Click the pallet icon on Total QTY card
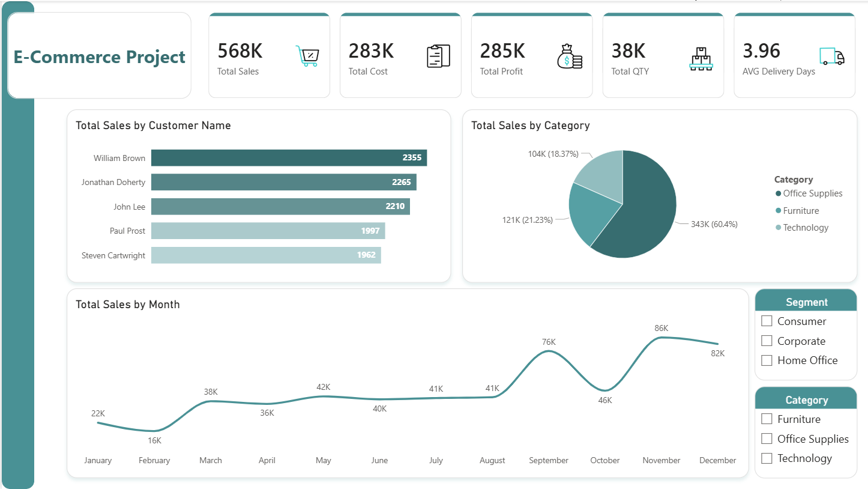 click(x=702, y=58)
